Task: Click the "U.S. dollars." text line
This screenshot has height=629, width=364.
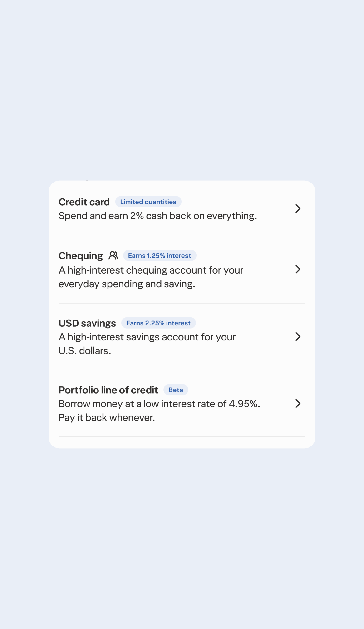Action: [x=85, y=351]
